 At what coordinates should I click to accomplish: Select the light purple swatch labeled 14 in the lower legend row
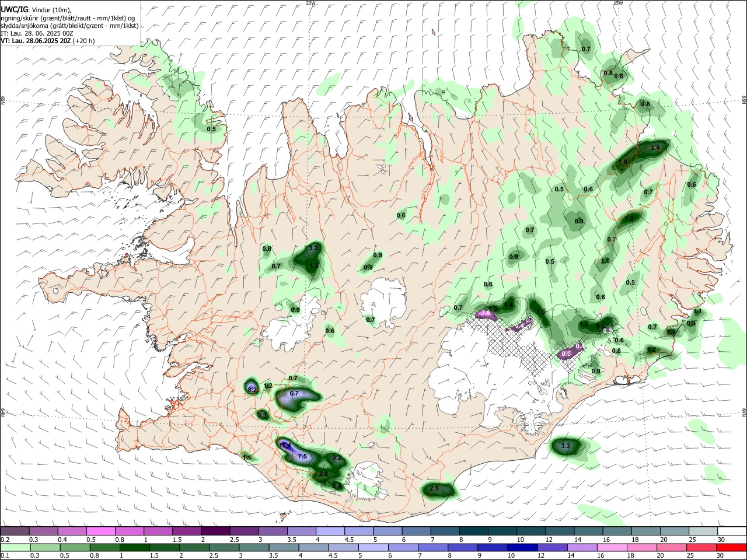(582, 548)
